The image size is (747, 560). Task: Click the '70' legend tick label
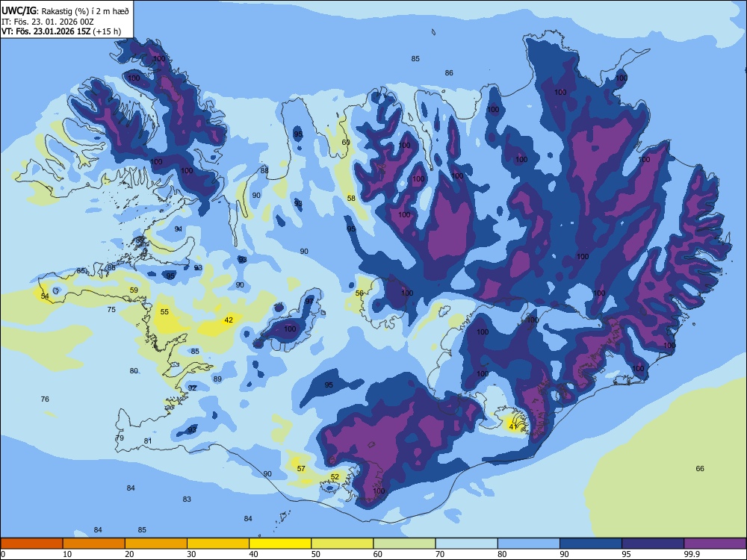coord(440,554)
